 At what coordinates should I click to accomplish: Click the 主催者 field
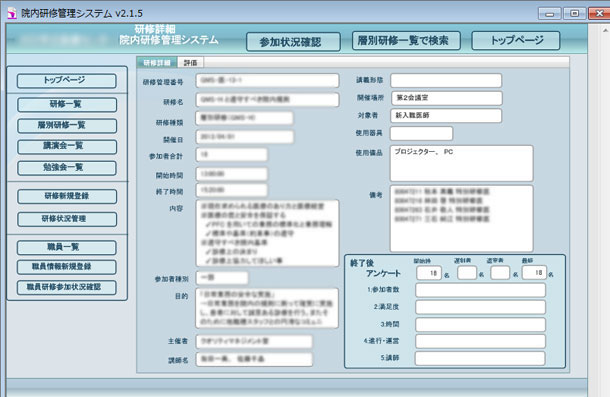click(254, 341)
